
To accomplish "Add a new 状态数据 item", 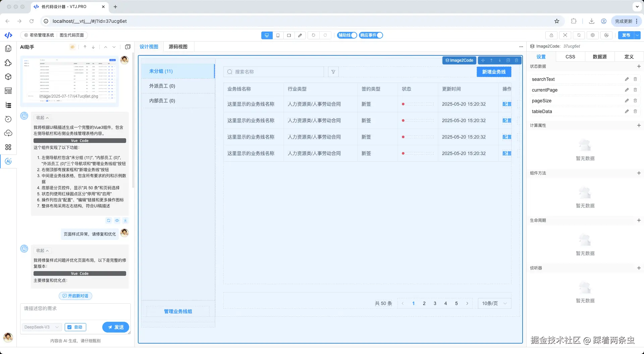I will [x=639, y=66].
